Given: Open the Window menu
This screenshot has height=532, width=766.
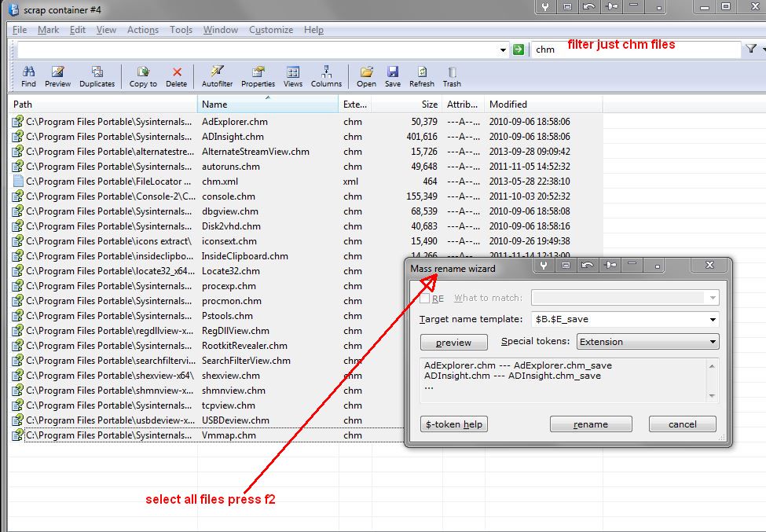Looking at the screenshot, I should [220, 30].
